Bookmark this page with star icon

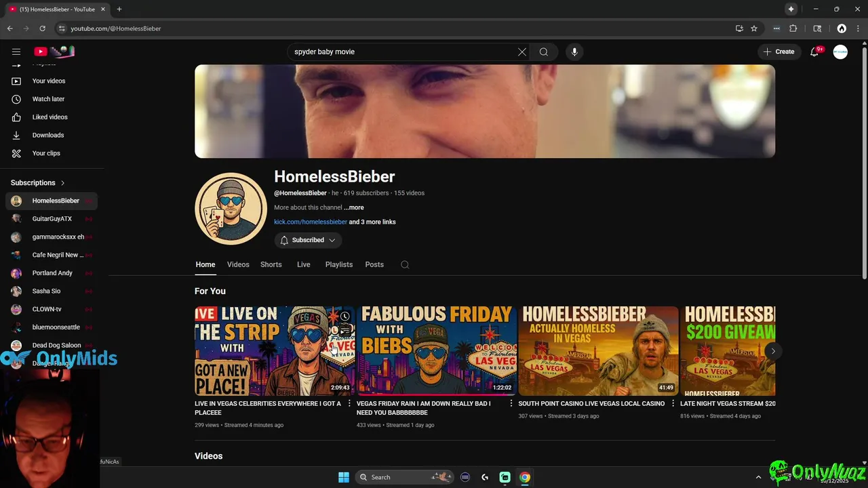tap(754, 28)
